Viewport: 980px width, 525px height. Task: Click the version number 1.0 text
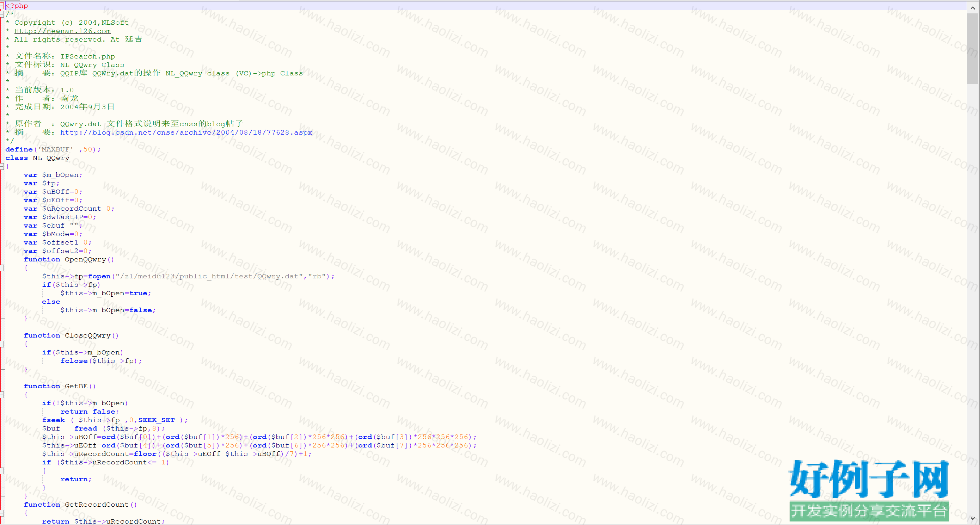point(67,90)
